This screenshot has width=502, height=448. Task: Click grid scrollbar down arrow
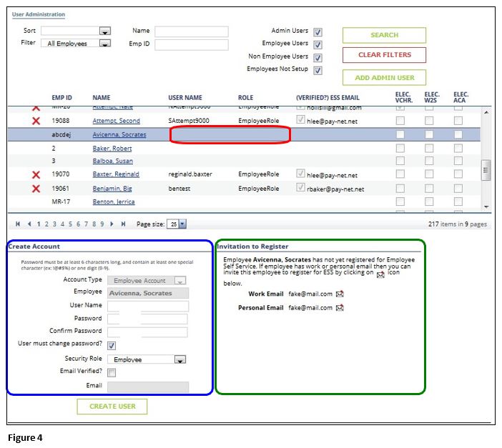click(x=486, y=207)
